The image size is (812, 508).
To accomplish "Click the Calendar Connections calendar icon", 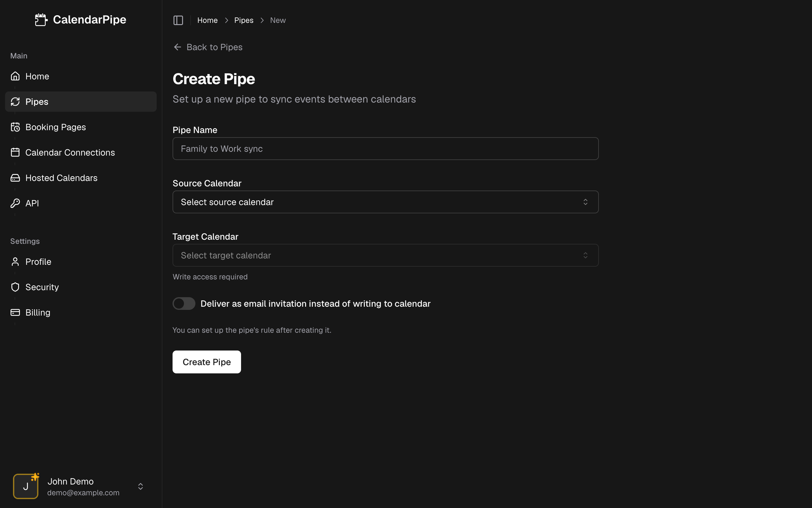I will point(15,152).
